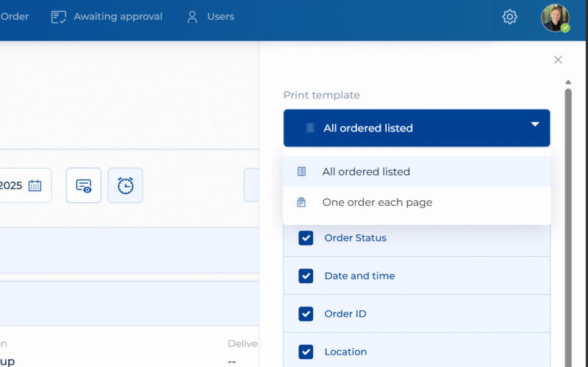Open the settings gear icon

509,16
